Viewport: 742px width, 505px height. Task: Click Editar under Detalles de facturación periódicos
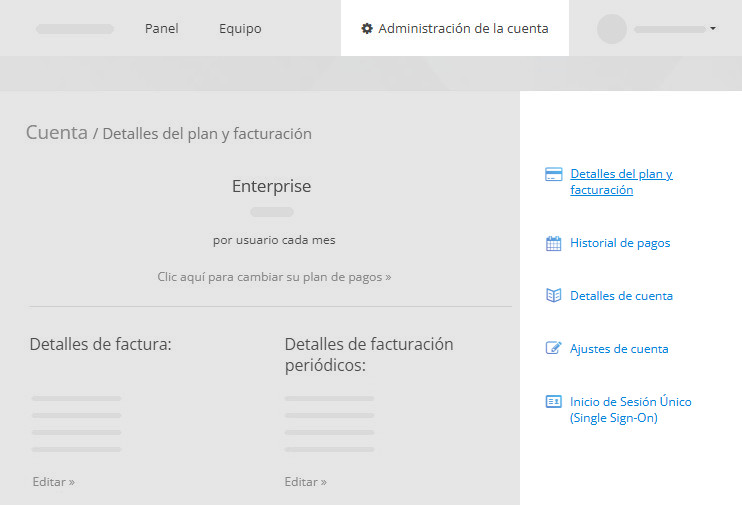tap(305, 482)
